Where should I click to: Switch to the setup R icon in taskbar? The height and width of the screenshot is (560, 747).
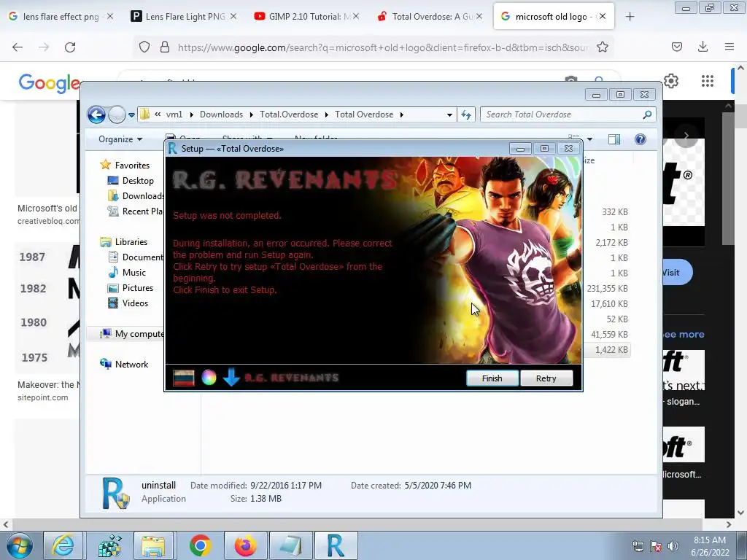335,545
